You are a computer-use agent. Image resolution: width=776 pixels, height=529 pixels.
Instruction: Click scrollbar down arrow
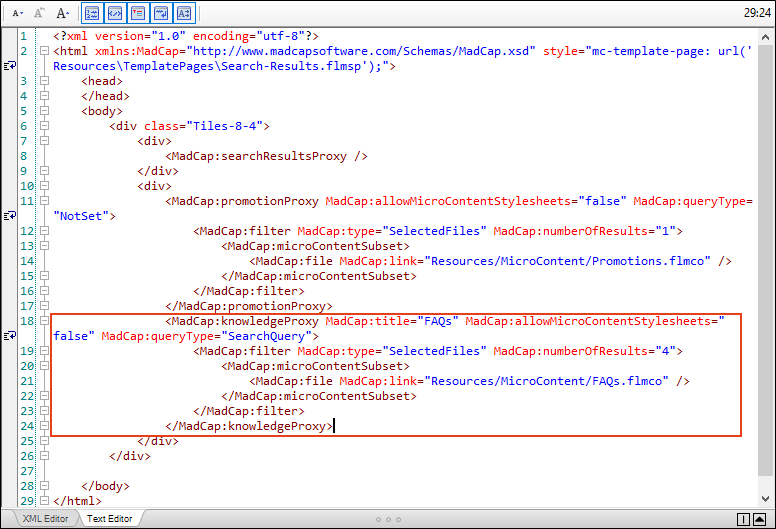point(765,499)
